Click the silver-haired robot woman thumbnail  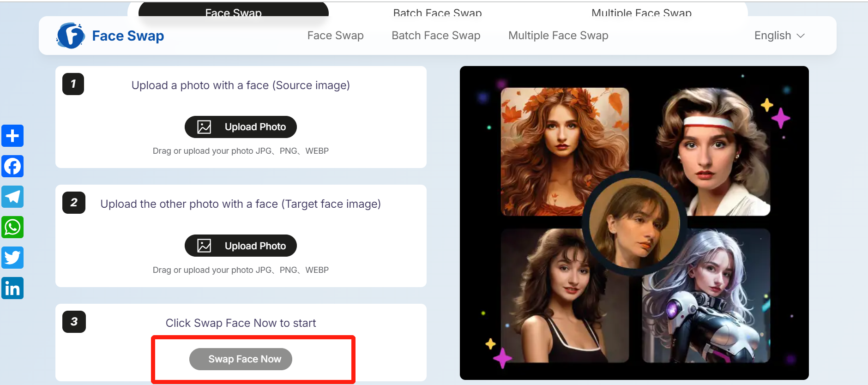706,295
